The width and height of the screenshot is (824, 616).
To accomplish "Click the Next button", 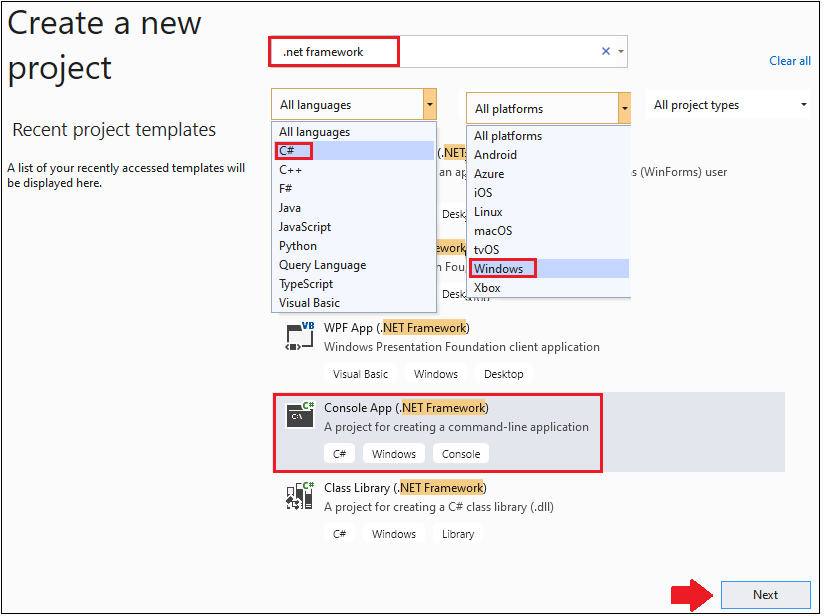I will pos(766,594).
